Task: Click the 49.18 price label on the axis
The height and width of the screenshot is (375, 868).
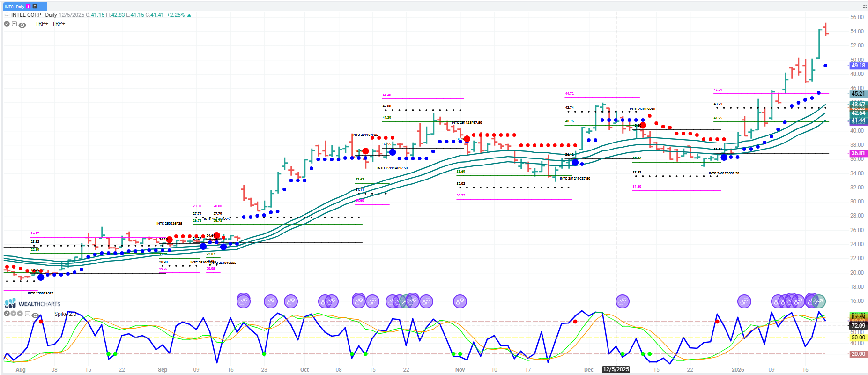Action: tap(858, 66)
